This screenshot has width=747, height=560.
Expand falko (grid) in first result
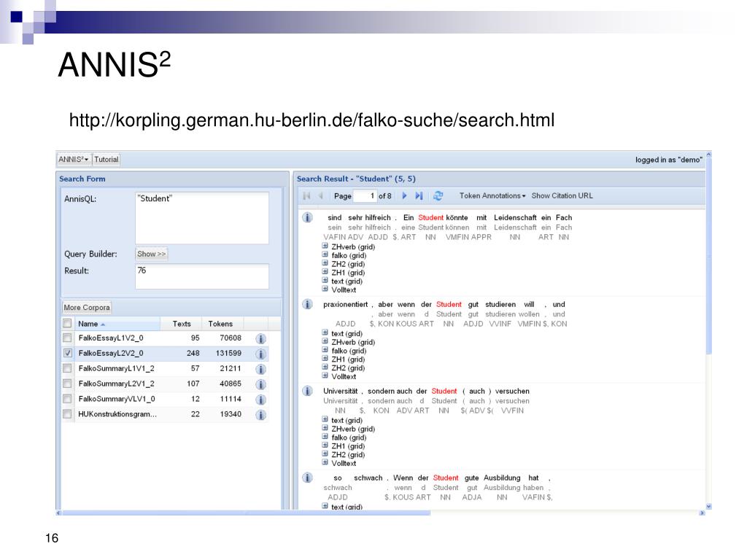(325, 254)
